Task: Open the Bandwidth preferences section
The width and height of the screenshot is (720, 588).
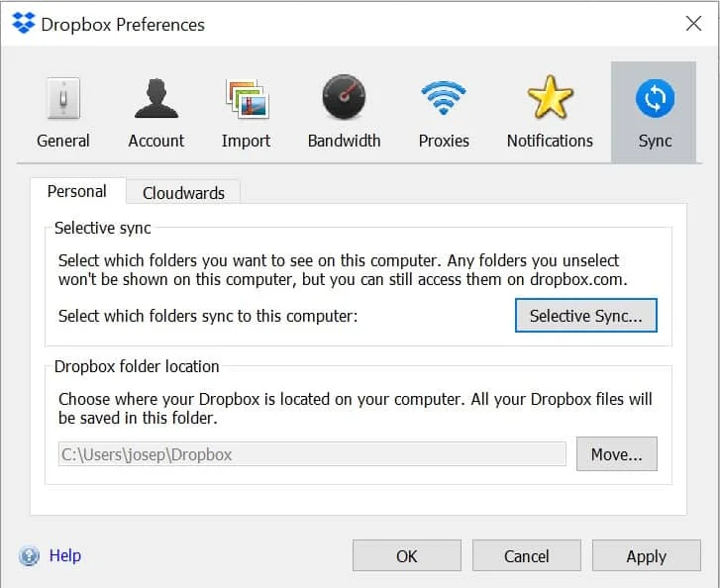Action: coord(344,113)
